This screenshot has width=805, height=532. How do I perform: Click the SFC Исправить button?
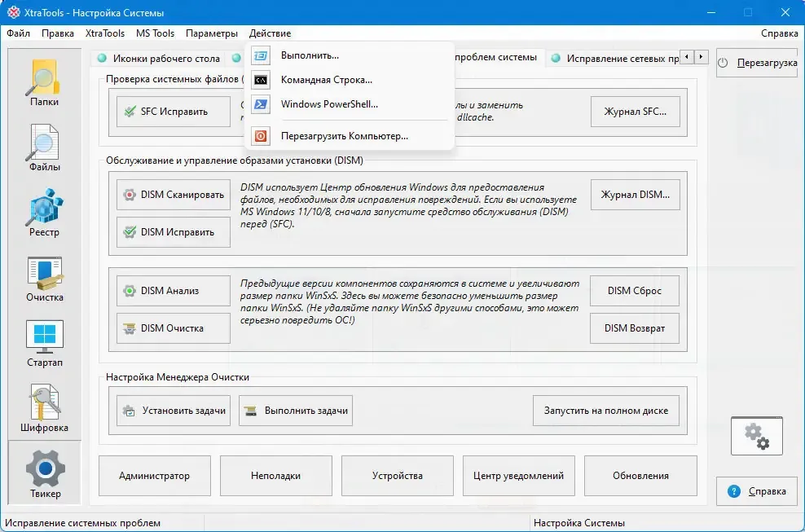click(174, 112)
